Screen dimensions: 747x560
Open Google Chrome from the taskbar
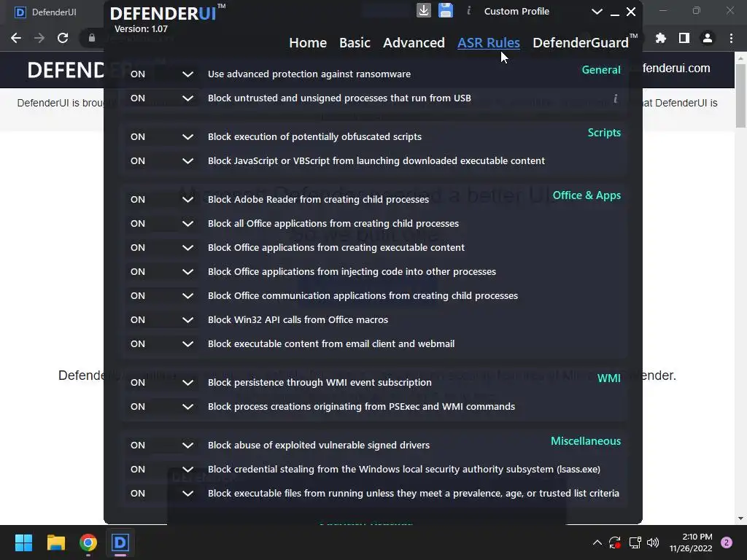(88, 542)
